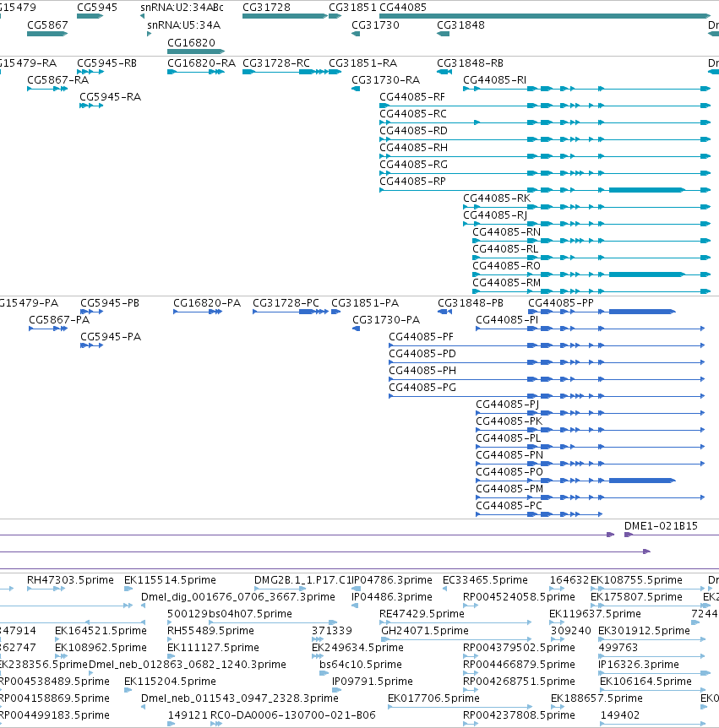Select protein CG44085-PF
The width and height of the screenshot is (719, 728).
[x=547, y=345]
